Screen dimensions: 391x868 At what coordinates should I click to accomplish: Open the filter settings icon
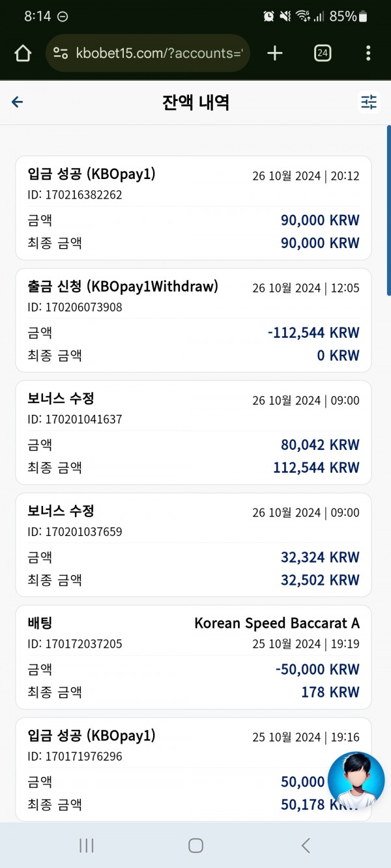369,102
